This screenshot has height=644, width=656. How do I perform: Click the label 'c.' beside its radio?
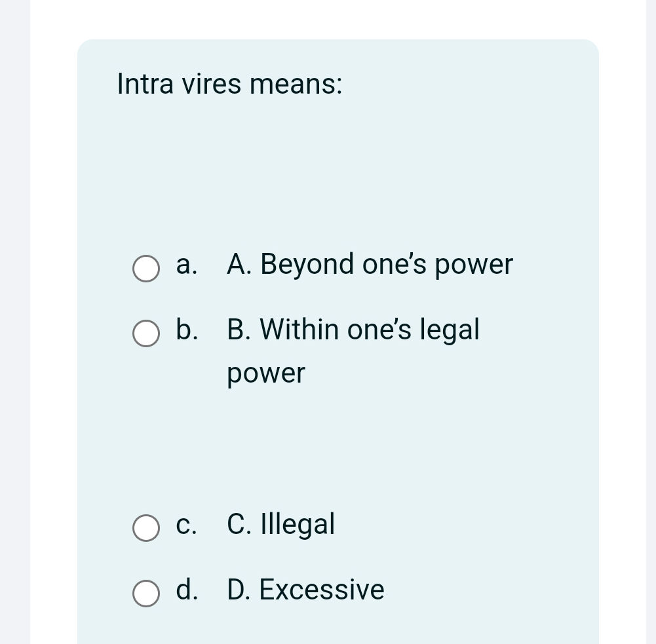[x=186, y=524]
